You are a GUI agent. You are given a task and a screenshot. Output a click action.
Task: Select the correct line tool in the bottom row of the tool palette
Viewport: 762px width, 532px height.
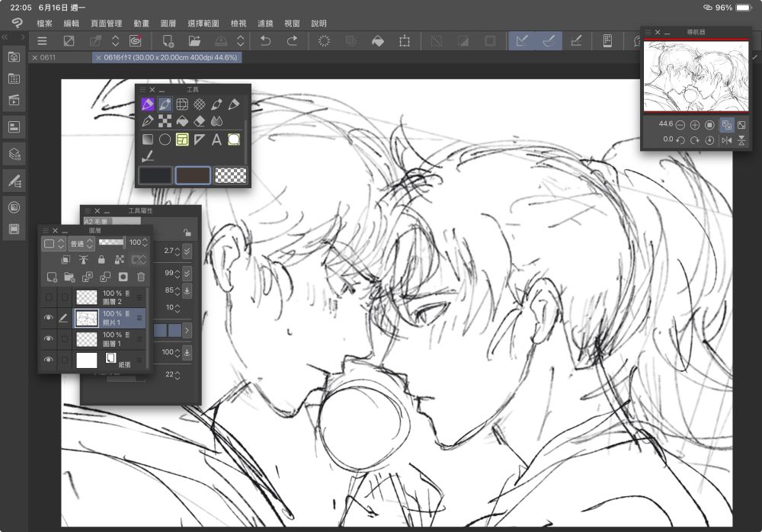tap(148, 156)
